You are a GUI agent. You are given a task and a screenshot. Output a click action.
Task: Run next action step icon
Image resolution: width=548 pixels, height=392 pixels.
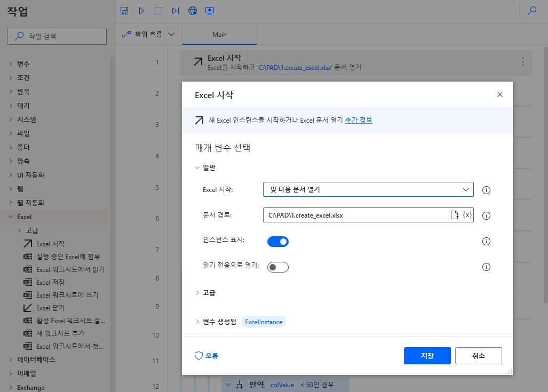[x=176, y=11]
